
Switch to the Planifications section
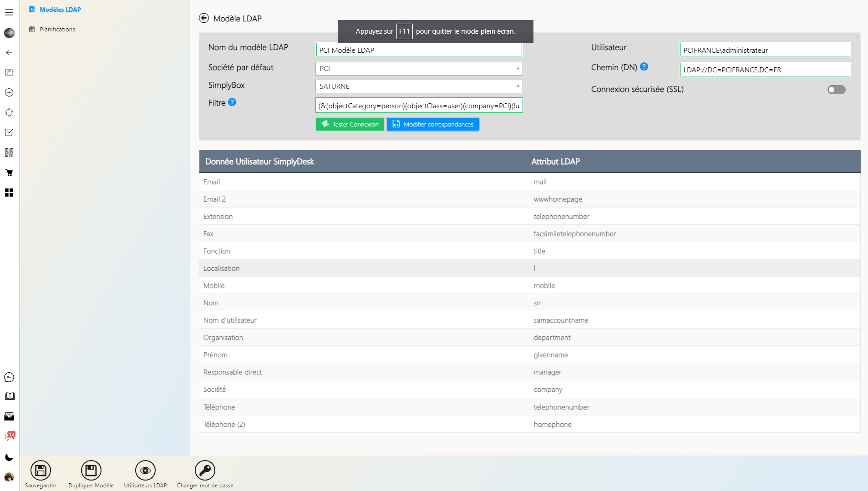tap(57, 29)
